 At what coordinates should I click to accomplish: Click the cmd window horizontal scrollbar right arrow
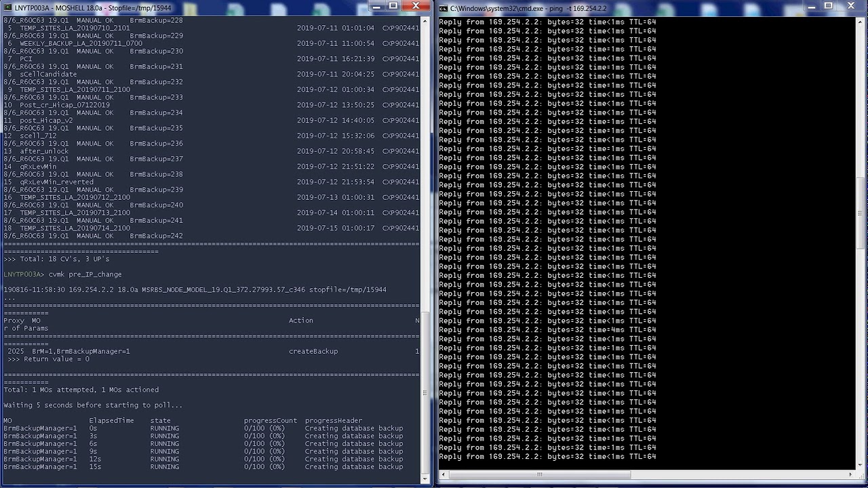point(851,474)
